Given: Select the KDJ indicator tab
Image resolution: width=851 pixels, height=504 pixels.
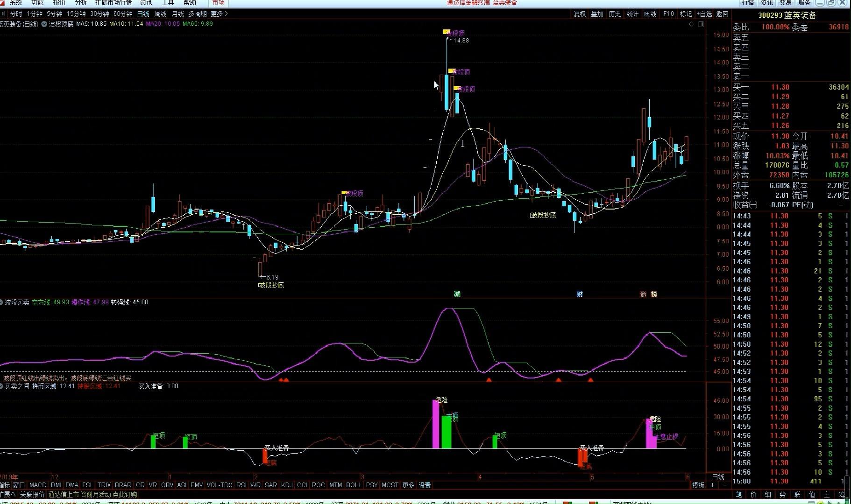Looking at the screenshot, I should pos(287,485).
